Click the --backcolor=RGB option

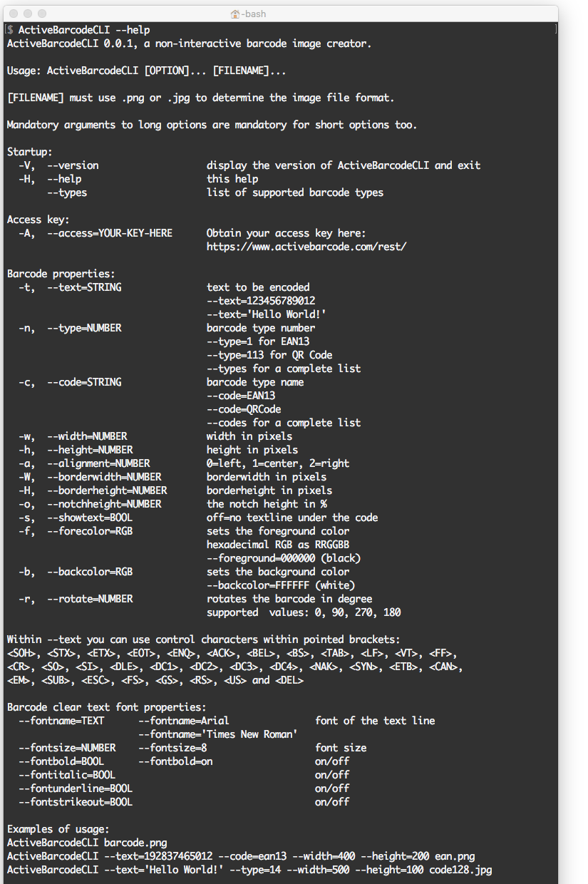coord(90,572)
